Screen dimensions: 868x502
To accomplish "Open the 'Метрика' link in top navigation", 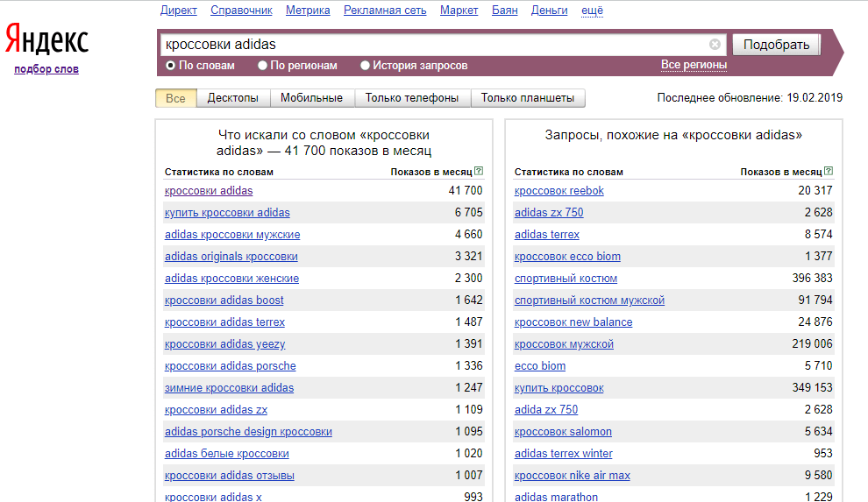I will tap(308, 11).
